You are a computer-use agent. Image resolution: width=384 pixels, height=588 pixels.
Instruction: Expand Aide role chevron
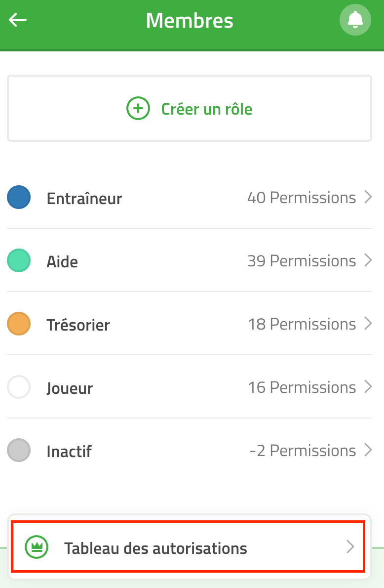[x=368, y=260]
